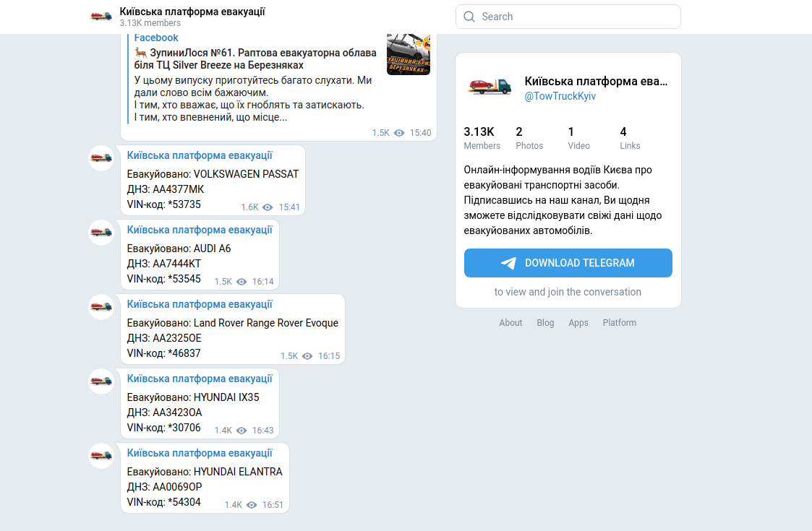Click the views eye icon on the 15:41 post
This screenshot has height=531, width=812.
(268, 207)
